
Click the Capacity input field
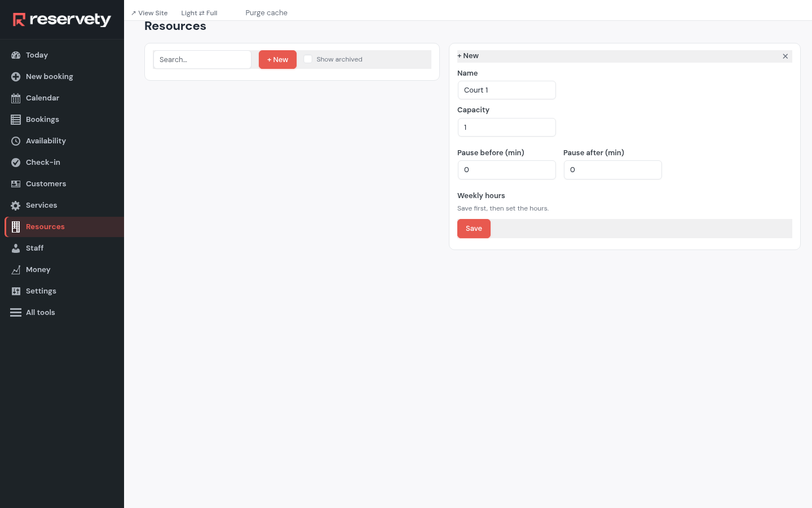pos(507,128)
